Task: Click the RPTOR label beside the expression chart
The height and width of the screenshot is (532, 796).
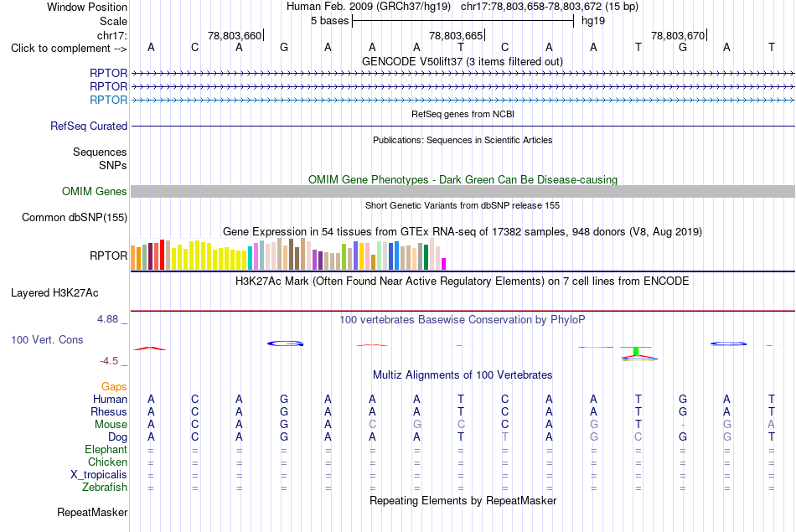Action: point(108,256)
